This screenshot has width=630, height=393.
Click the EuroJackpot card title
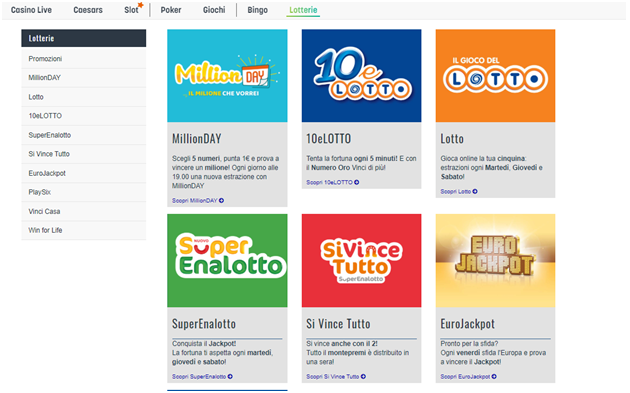click(467, 324)
